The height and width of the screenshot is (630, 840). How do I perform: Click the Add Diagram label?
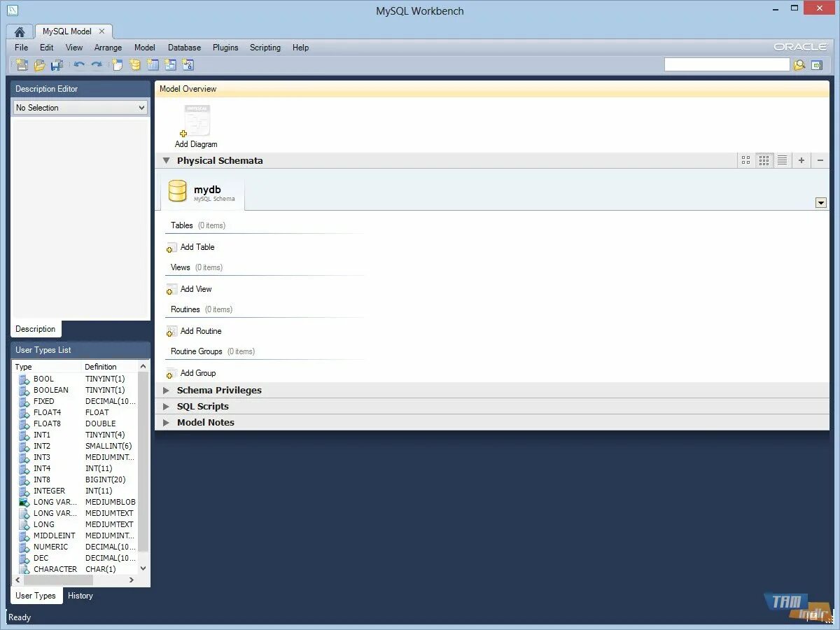click(x=196, y=144)
